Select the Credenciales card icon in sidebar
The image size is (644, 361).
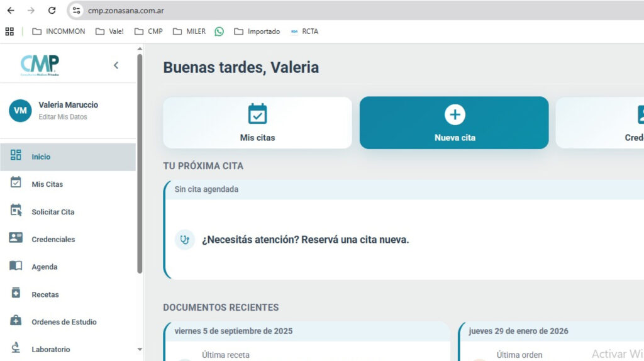click(x=16, y=238)
